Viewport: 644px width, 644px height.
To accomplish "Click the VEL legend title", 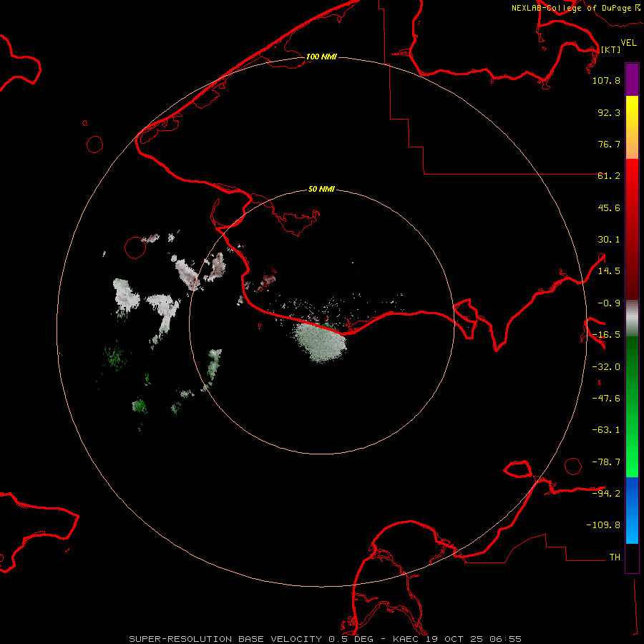I will (x=628, y=42).
